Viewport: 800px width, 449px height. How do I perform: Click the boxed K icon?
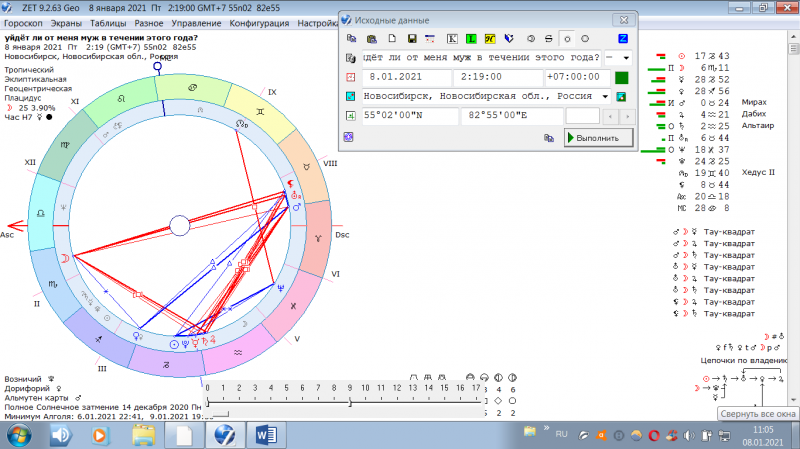(x=452, y=38)
